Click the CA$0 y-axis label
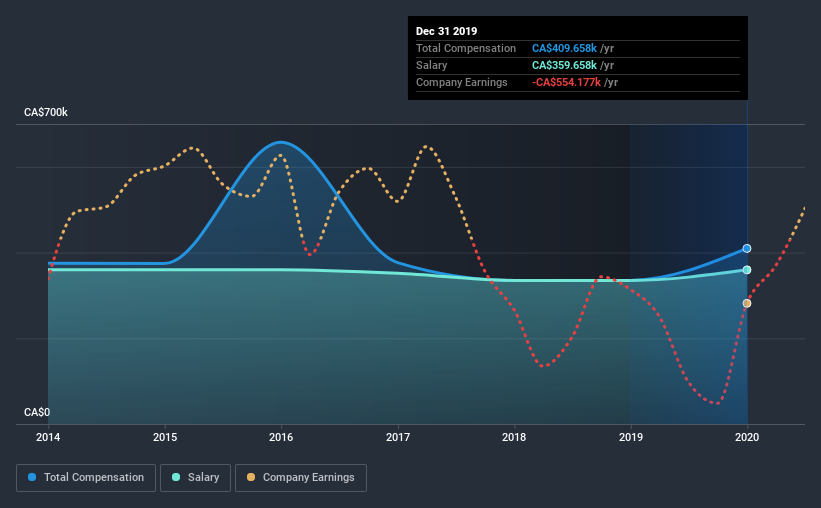This screenshot has height=508, width=821. click(x=37, y=412)
